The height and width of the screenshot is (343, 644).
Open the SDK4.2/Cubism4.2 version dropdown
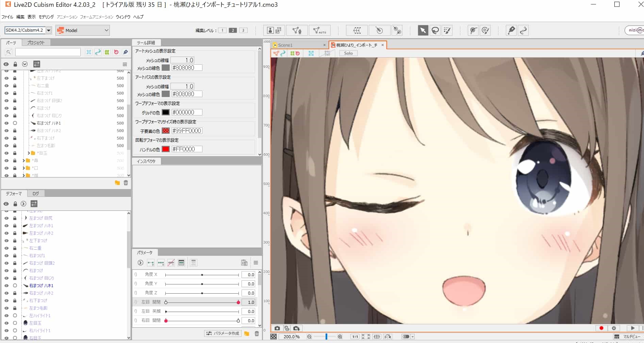coord(49,30)
